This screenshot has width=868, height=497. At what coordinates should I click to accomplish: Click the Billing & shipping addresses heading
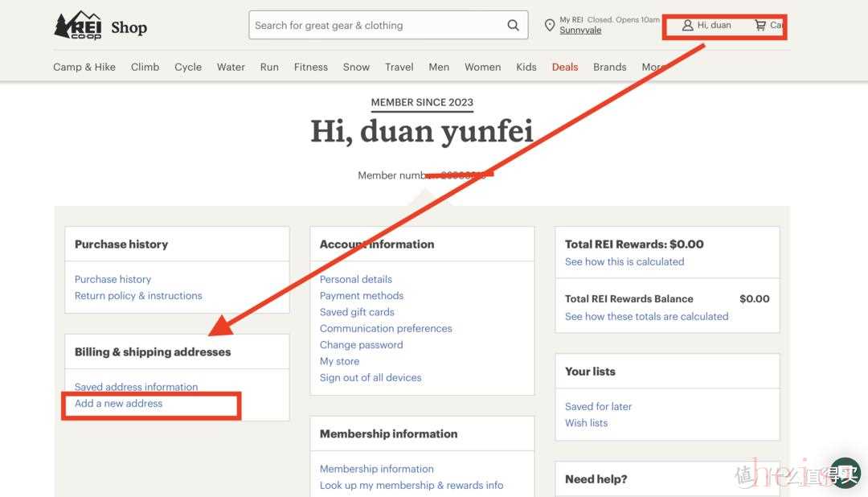(153, 351)
